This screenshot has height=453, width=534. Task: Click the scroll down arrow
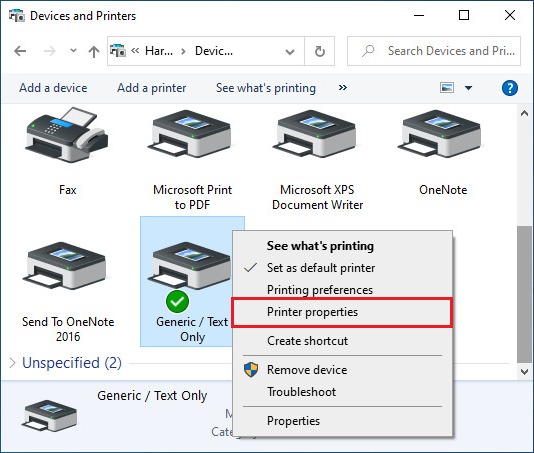[x=524, y=372]
